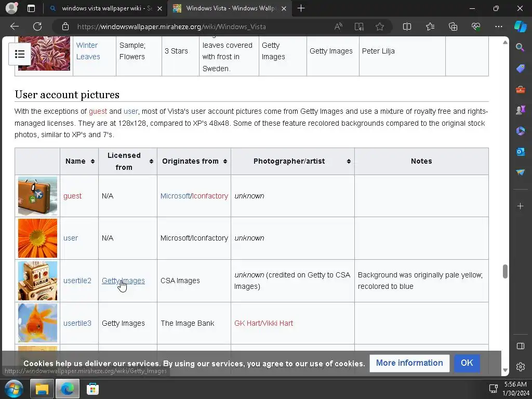Click More information on cookie banner

click(x=409, y=363)
